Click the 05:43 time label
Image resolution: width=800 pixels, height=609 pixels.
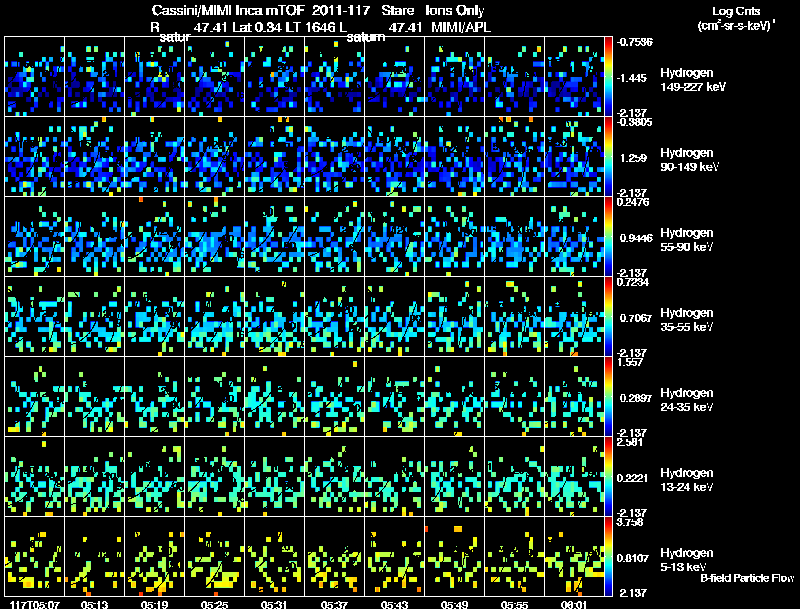click(x=394, y=604)
